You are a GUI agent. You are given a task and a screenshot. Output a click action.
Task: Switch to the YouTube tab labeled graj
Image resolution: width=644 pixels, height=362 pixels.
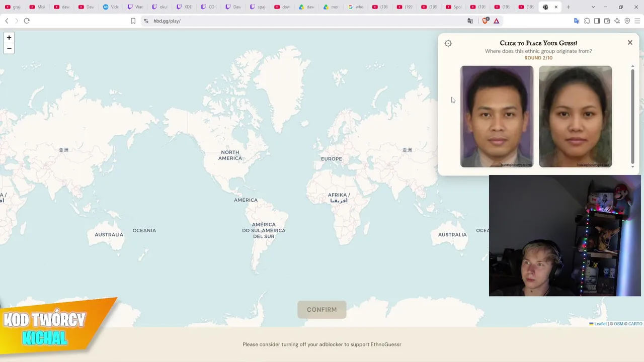tap(13, 7)
